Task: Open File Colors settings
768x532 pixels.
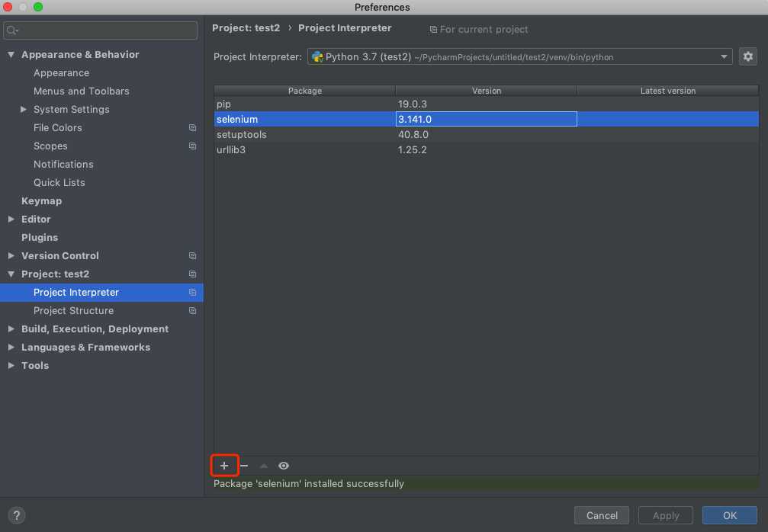Action: point(58,128)
